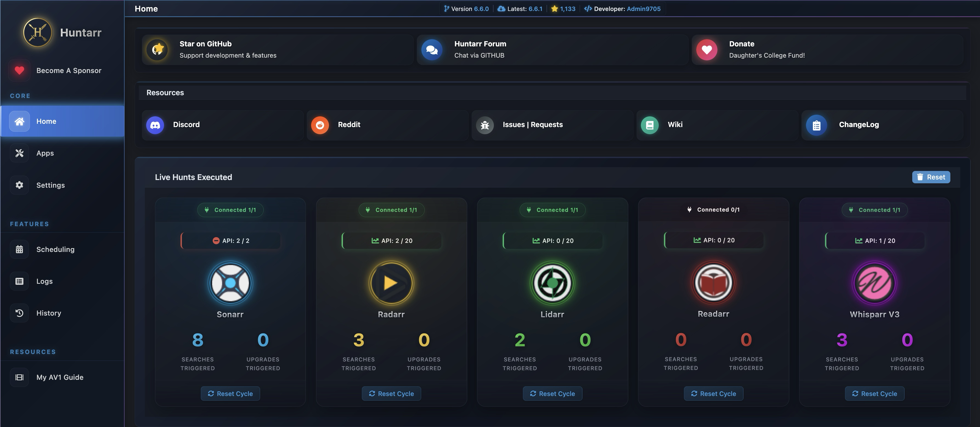The width and height of the screenshot is (980, 427).
Task: Open the Logs menu item
Action: [62, 281]
